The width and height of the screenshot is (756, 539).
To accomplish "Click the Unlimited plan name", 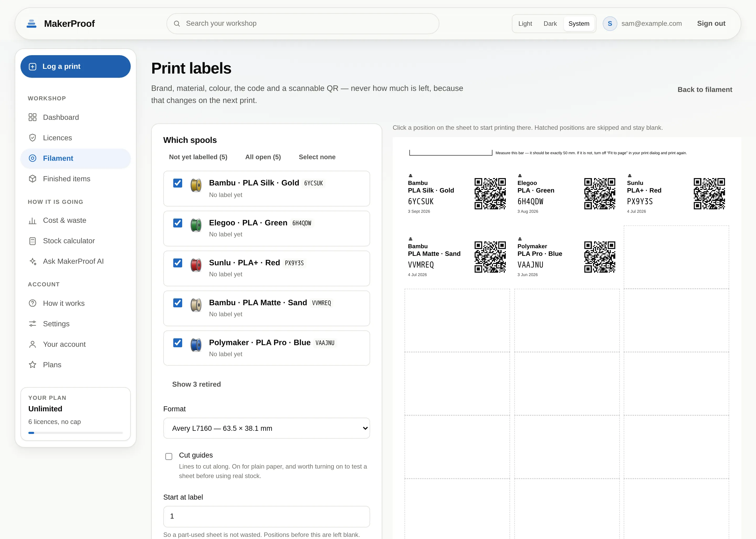I will [45, 408].
